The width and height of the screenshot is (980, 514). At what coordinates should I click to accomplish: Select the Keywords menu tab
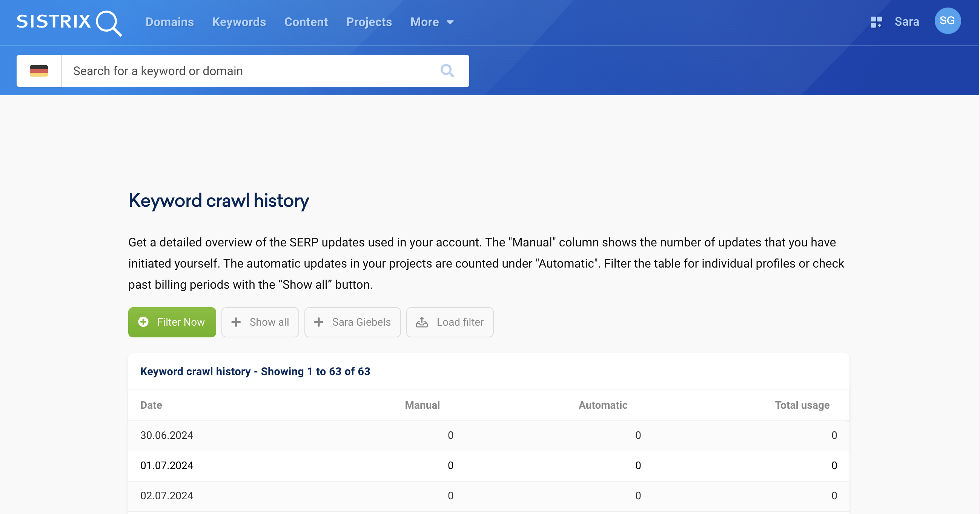pos(239,22)
